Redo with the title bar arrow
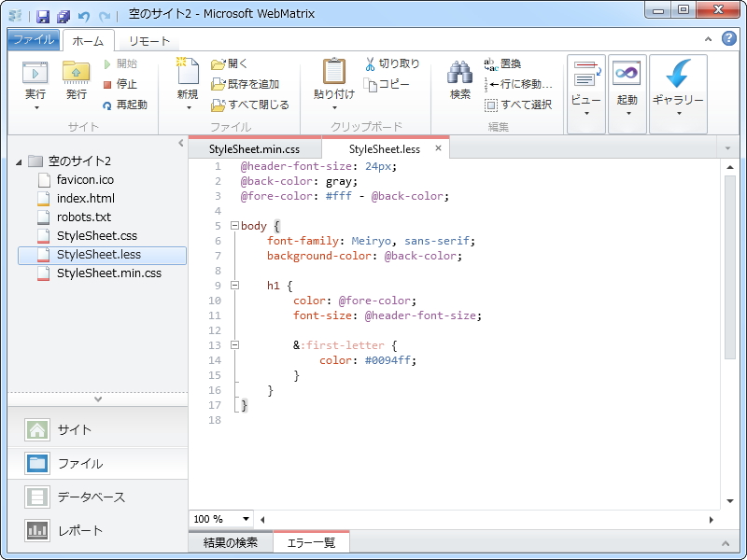This screenshot has width=747, height=560. click(105, 17)
